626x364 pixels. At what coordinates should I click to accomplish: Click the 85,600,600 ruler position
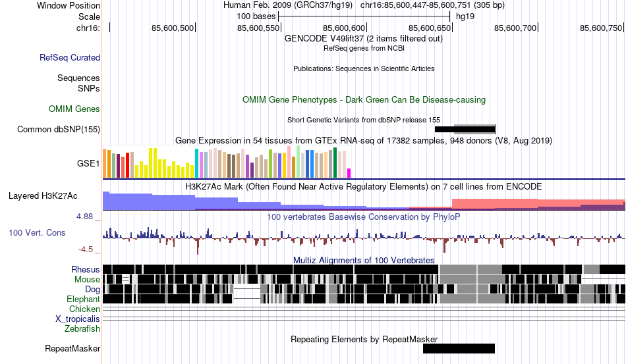[x=344, y=28]
